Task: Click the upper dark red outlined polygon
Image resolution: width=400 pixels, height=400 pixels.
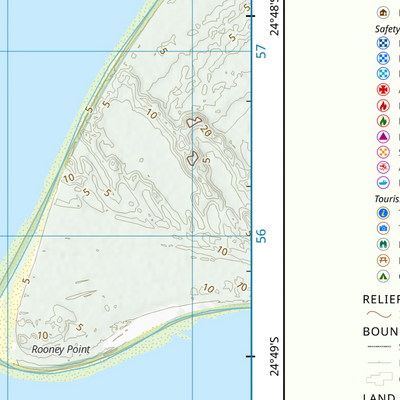Action: pos(194,122)
